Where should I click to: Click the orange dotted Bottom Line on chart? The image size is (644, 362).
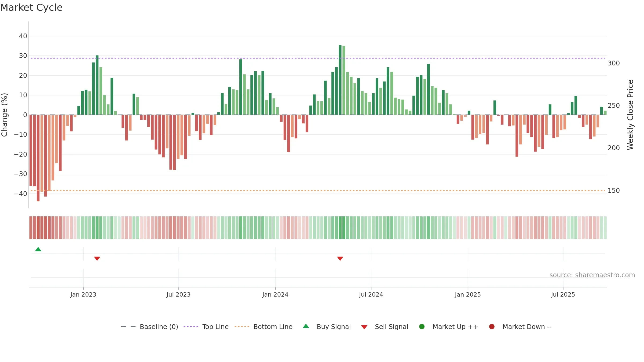tap(318, 190)
